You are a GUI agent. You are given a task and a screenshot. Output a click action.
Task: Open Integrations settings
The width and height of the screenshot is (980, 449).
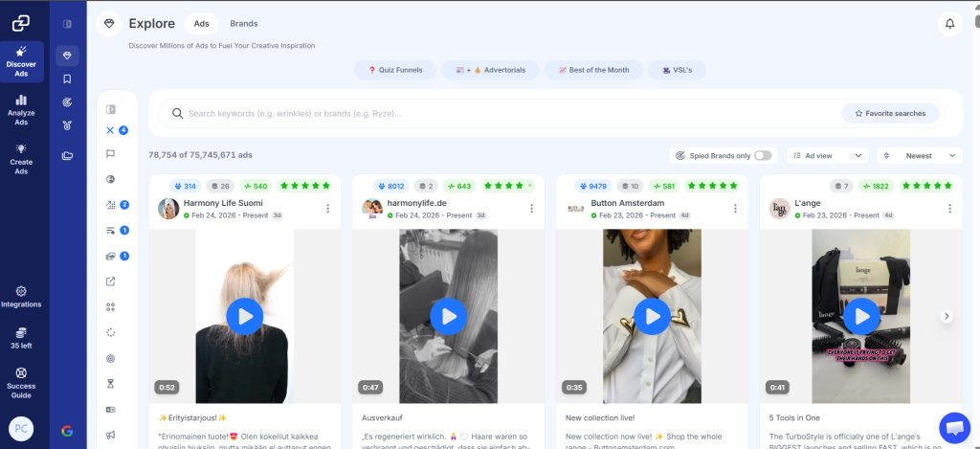[x=21, y=297]
